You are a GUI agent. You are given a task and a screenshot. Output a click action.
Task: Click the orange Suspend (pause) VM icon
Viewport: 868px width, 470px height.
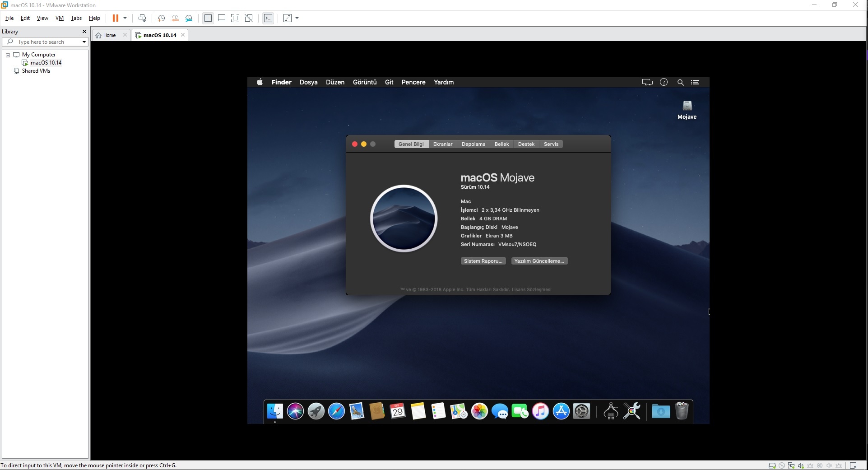[115, 18]
